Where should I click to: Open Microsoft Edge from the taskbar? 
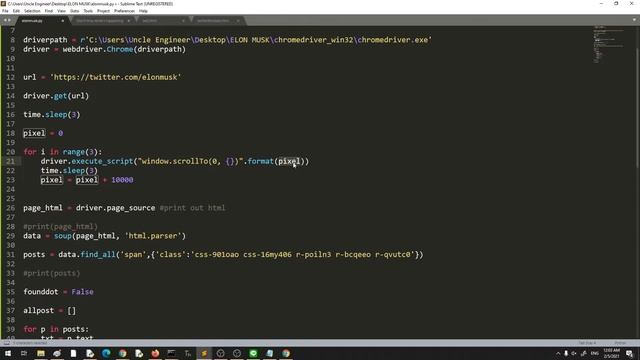click(106, 353)
